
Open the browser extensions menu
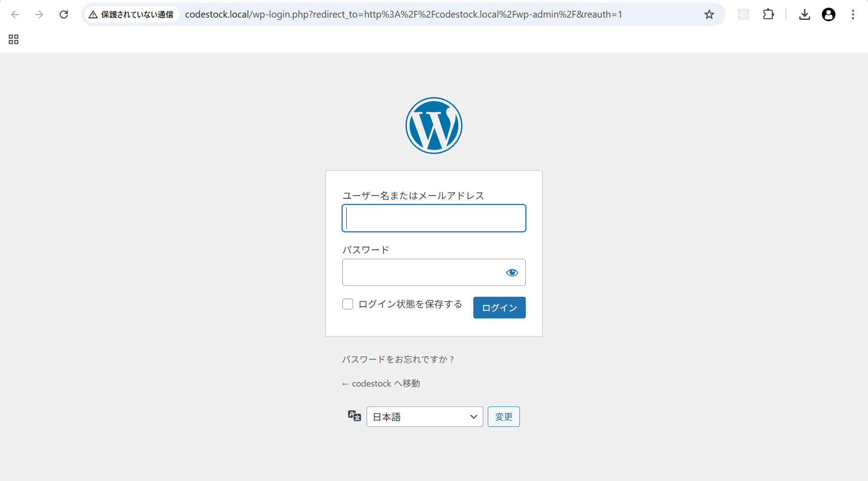pyautogui.click(x=769, y=14)
